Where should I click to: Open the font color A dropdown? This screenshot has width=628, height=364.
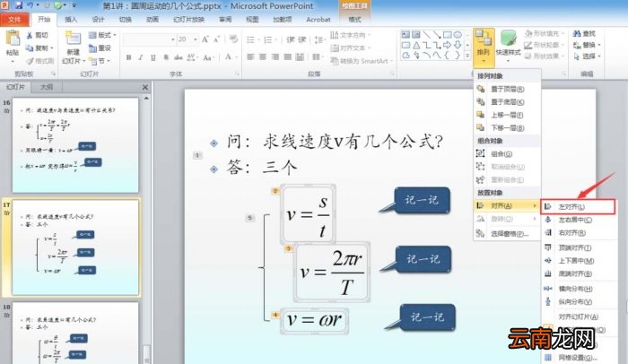click(230, 57)
